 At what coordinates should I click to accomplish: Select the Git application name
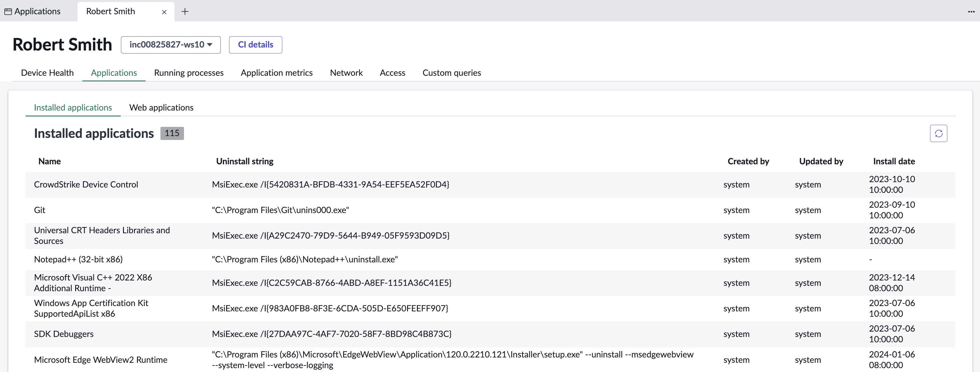[x=40, y=210]
